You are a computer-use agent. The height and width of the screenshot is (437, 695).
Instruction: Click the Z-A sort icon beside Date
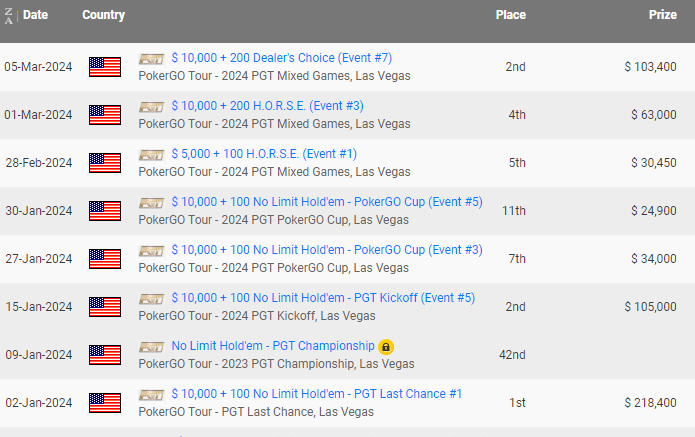(x=8, y=16)
